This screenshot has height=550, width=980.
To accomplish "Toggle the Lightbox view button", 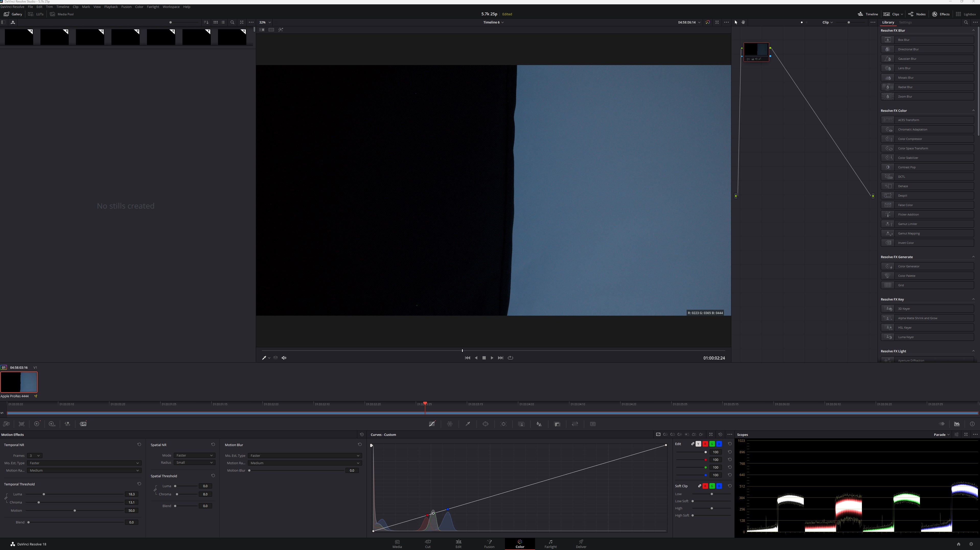I will [965, 14].
